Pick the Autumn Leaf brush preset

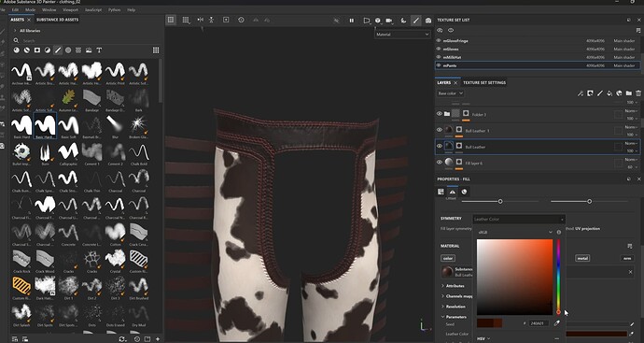click(68, 98)
